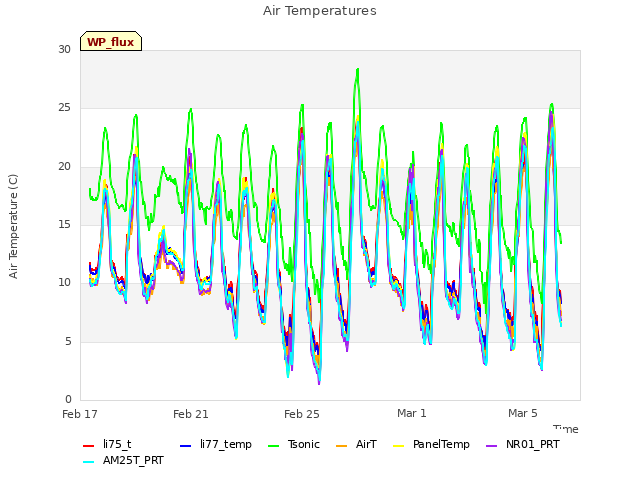Screen dimensions: 640x480
Task: Toggle the AM25T_PRT series label
Action: pyautogui.click(x=133, y=461)
